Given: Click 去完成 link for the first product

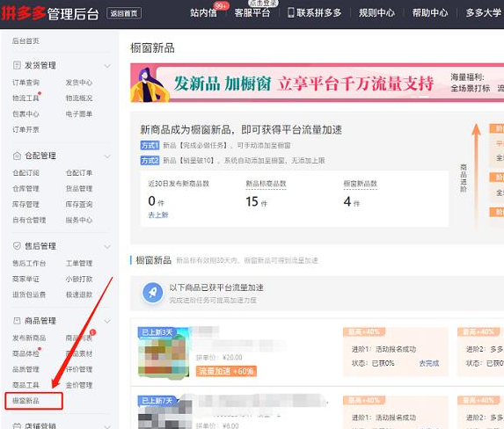Looking at the screenshot, I should [428, 363].
